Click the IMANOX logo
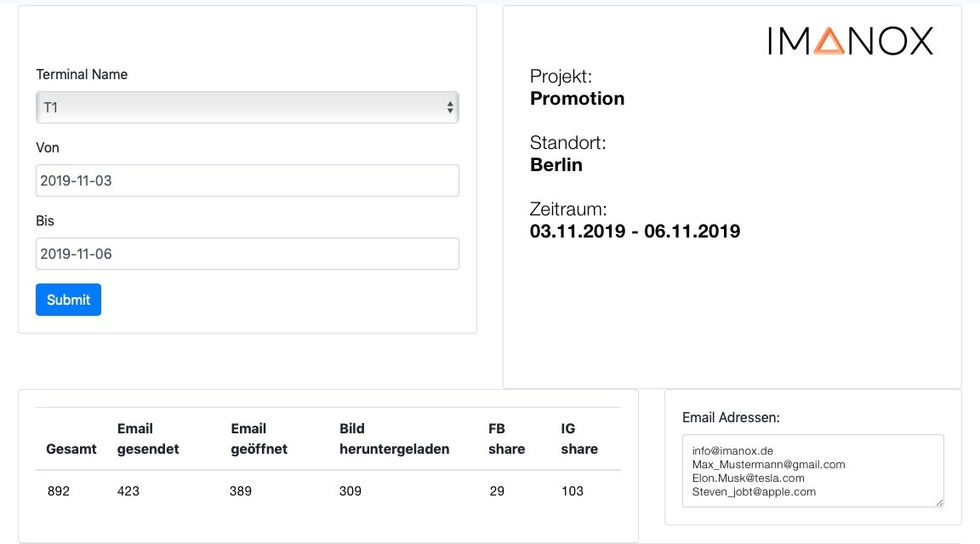 (x=850, y=41)
